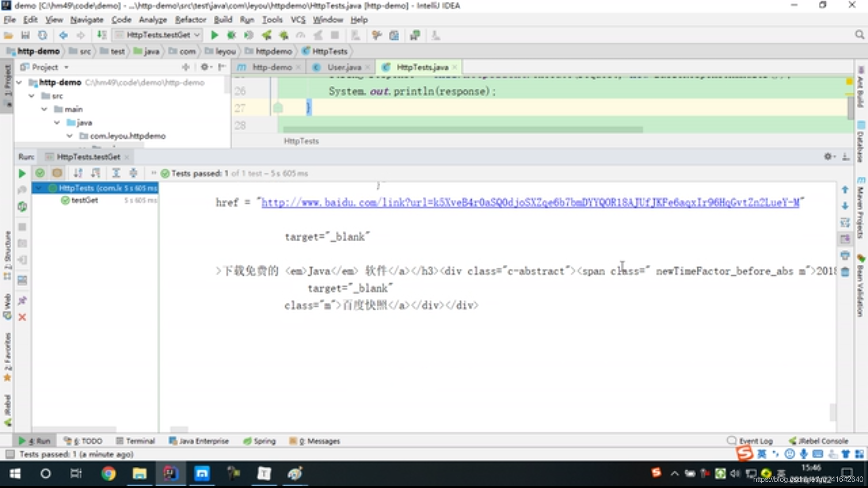
Task: Collapse the HttpTests test result node
Action: pos(39,188)
